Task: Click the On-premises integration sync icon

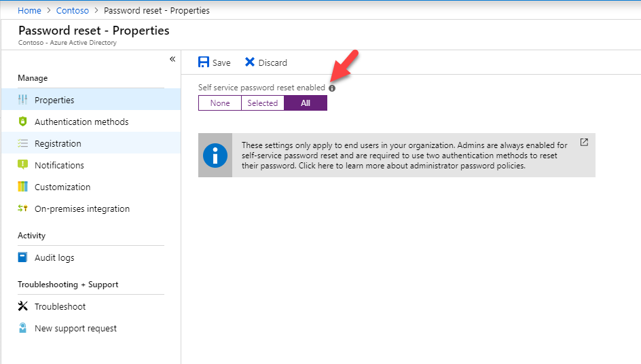Action: pyautogui.click(x=23, y=208)
